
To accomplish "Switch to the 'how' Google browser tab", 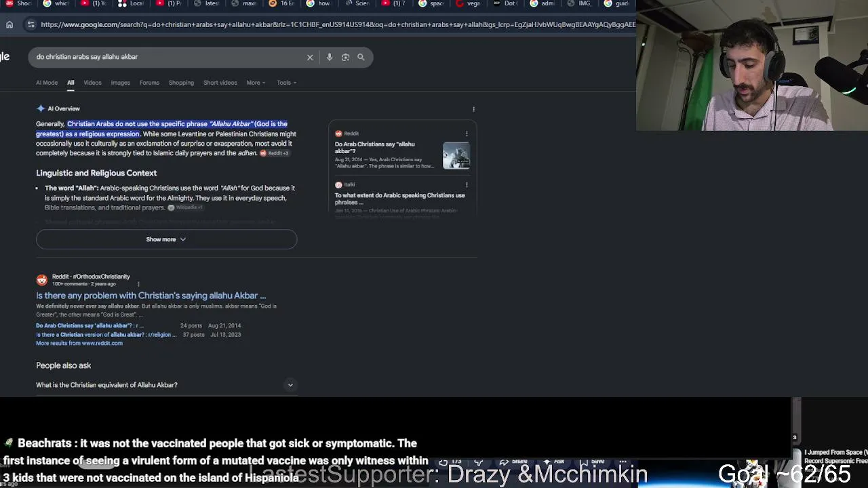I will click(319, 3).
